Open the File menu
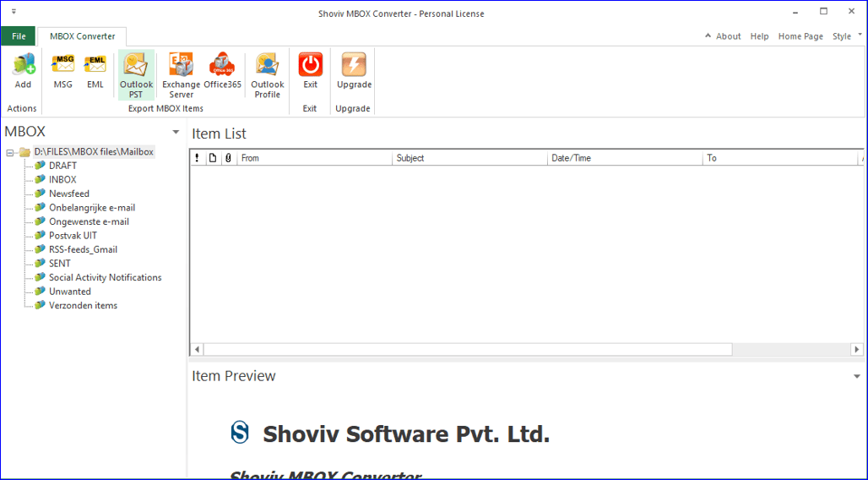 pyautogui.click(x=19, y=36)
